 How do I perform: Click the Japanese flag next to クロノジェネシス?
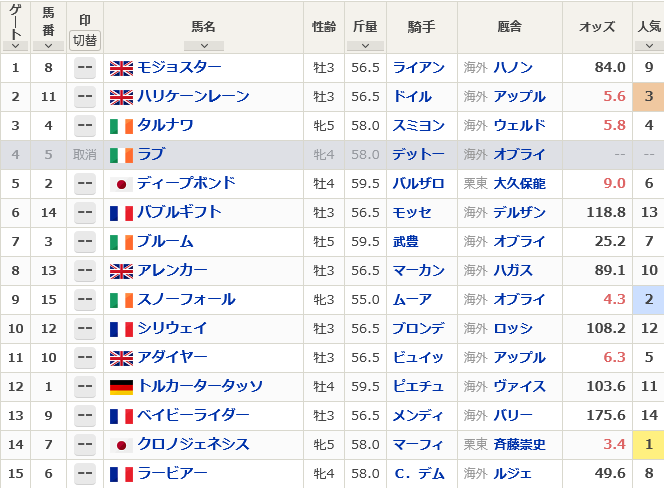pyautogui.click(x=121, y=445)
